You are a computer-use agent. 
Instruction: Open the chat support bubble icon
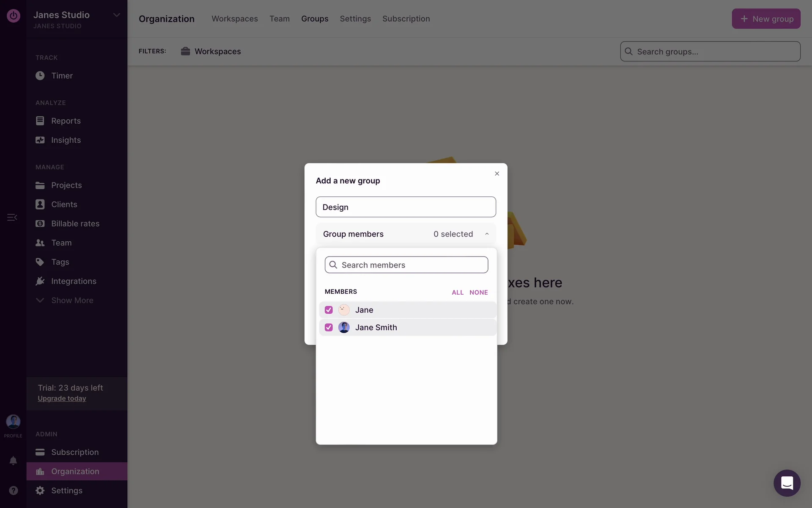point(787,483)
